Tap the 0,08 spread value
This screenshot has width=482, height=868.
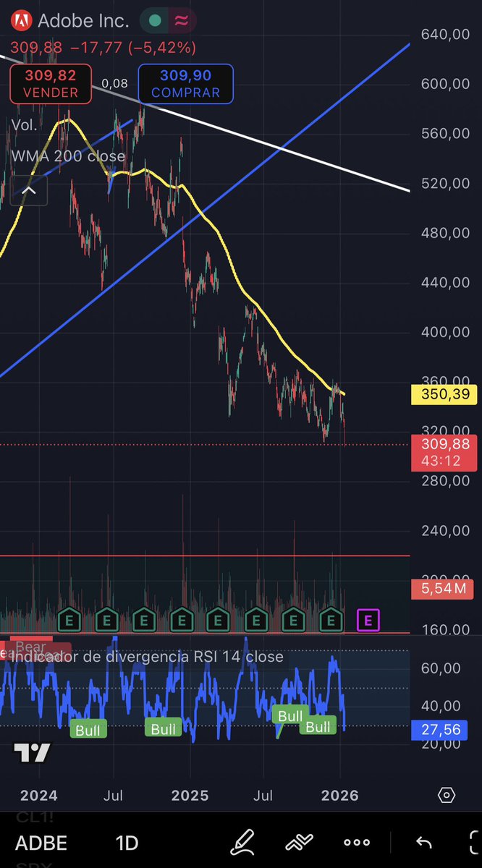(x=114, y=84)
